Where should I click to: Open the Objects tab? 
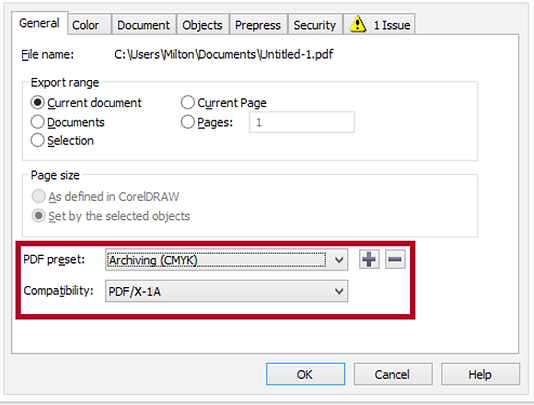[202, 25]
